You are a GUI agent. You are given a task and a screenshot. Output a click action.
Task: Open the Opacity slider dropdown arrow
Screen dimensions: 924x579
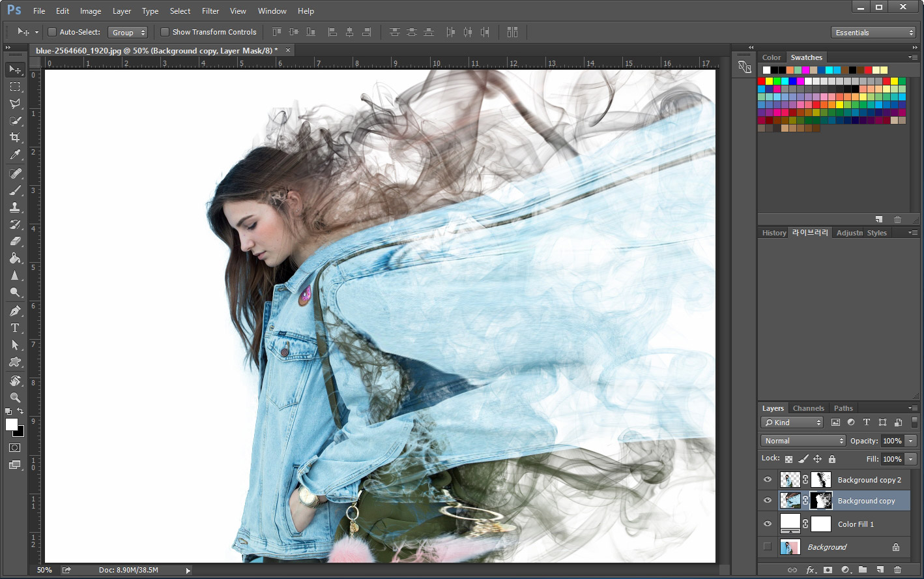pos(911,441)
